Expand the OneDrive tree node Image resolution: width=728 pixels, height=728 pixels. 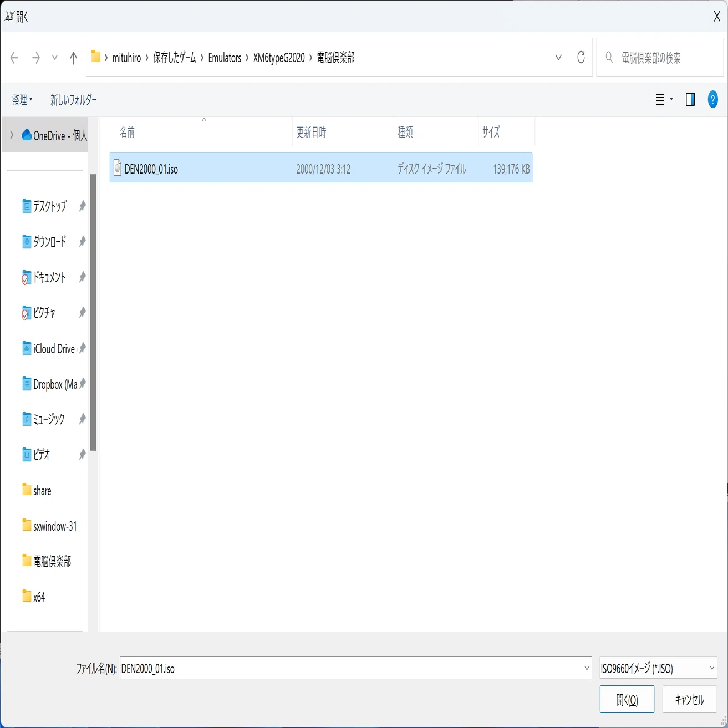click(12, 135)
